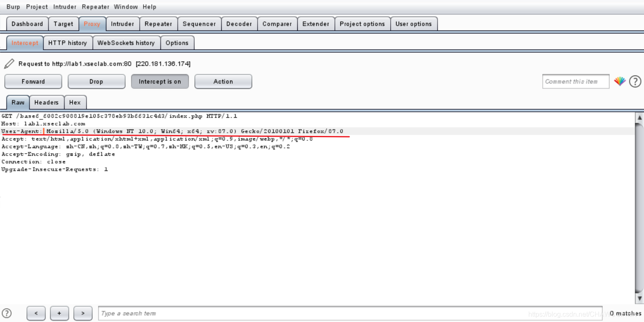Click the search term input field
Screen dimensions: 644x322
point(350,313)
